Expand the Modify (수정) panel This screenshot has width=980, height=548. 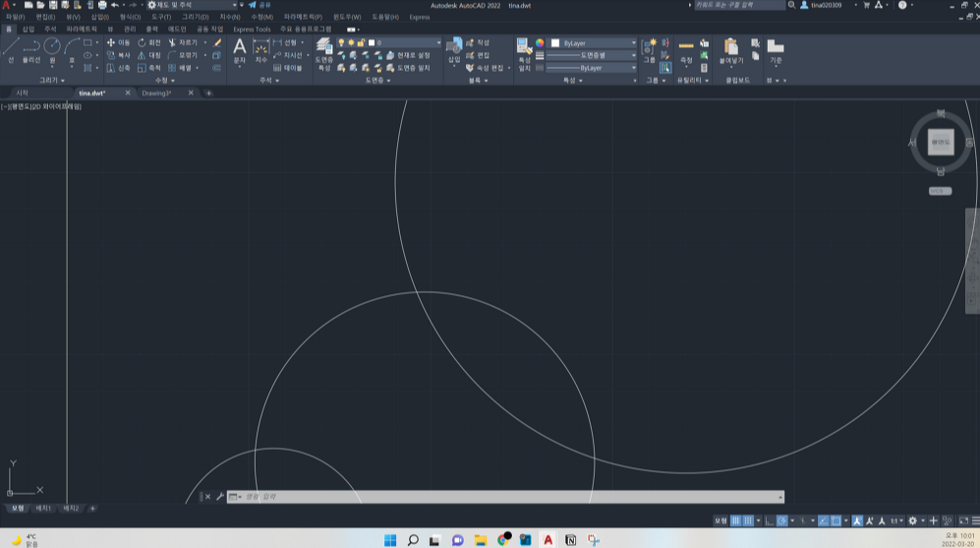tap(165, 80)
